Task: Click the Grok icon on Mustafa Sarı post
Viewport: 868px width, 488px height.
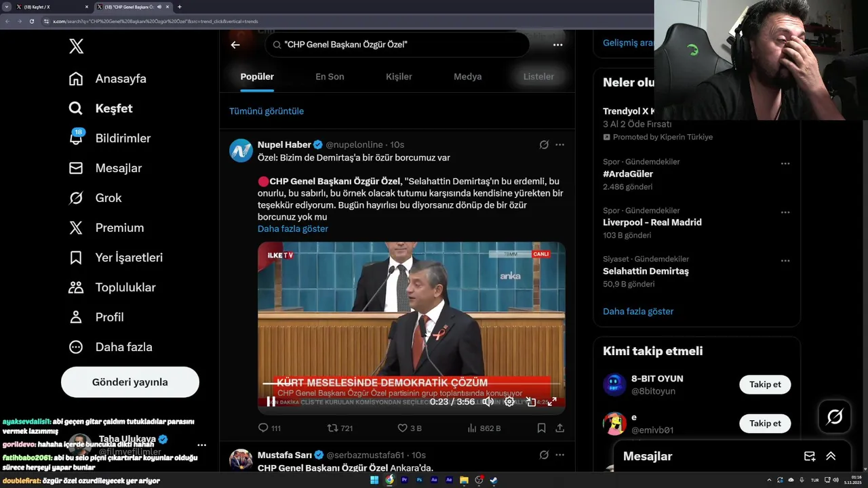Action: coord(544,455)
